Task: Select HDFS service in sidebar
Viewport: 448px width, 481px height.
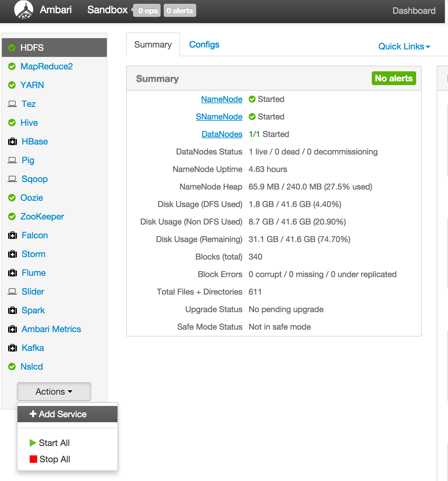Action: coord(54,48)
